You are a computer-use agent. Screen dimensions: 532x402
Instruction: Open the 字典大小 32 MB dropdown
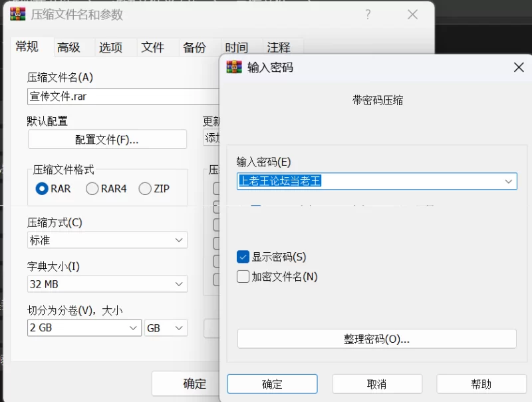coord(107,284)
